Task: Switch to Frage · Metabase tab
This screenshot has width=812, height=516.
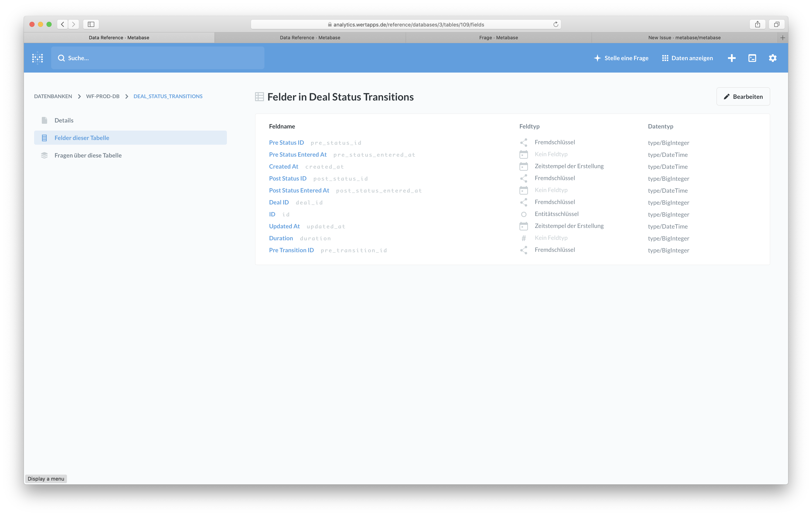Action: click(x=498, y=38)
